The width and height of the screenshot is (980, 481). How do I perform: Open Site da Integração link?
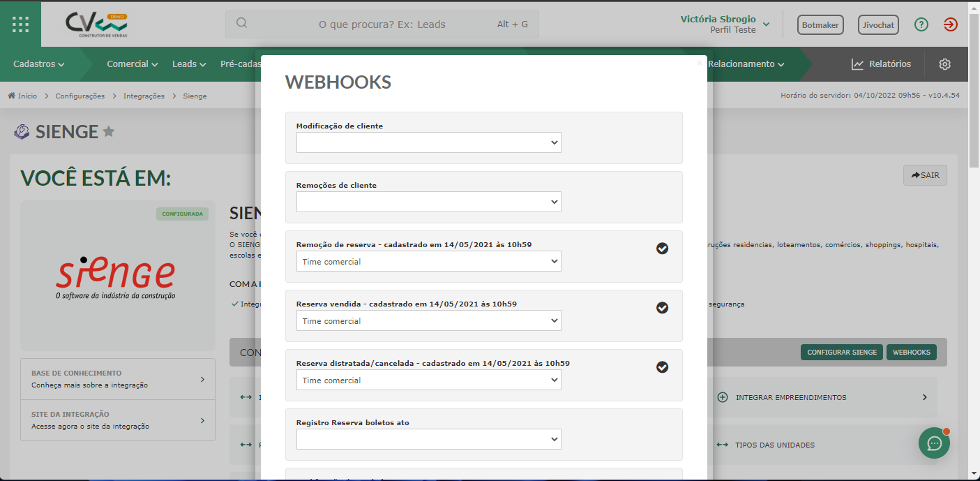click(118, 420)
